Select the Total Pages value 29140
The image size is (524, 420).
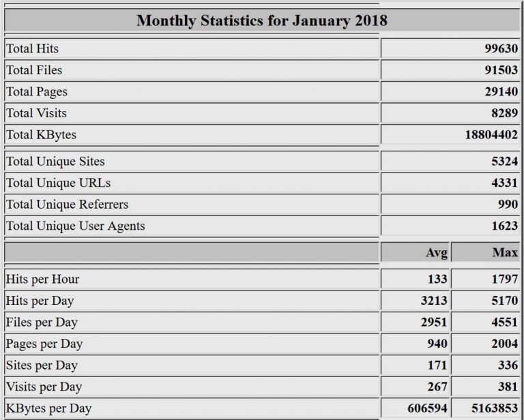click(501, 92)
